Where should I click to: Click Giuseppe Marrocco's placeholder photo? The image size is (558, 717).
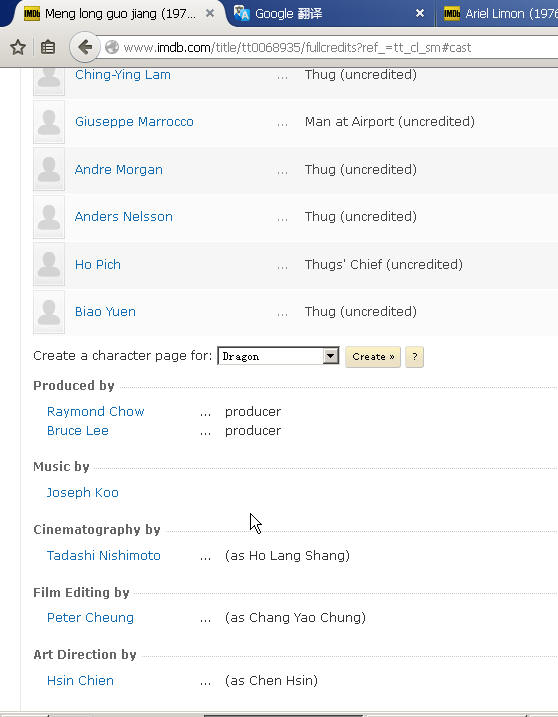point(49,122)
